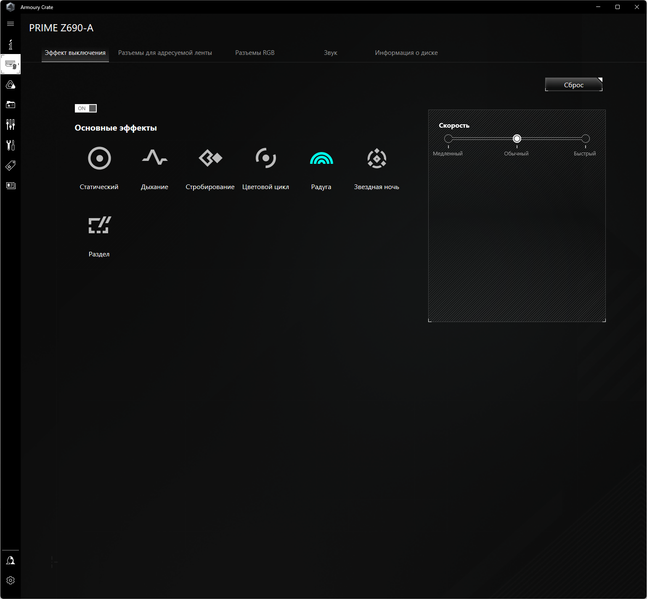Screen dimensions: 647x599
Task: Open the News sidebar icon
Action: coord(10,186)
